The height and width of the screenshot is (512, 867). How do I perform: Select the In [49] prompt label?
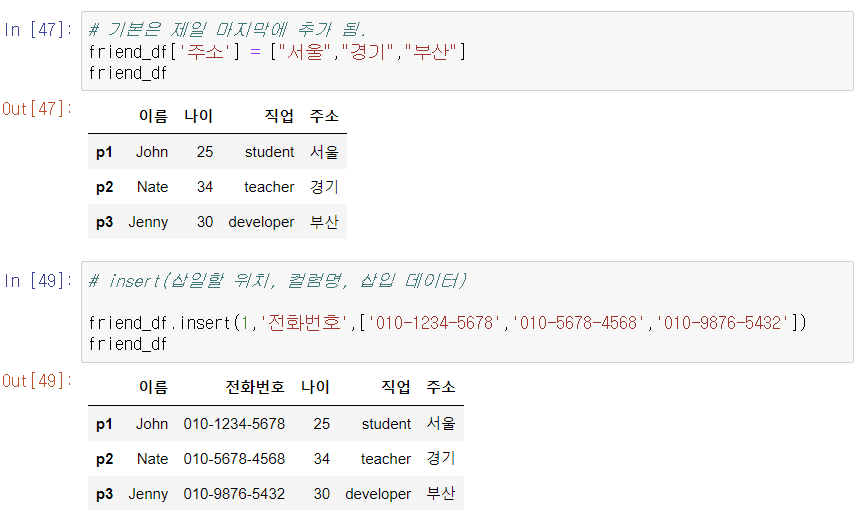click(38, 280)
